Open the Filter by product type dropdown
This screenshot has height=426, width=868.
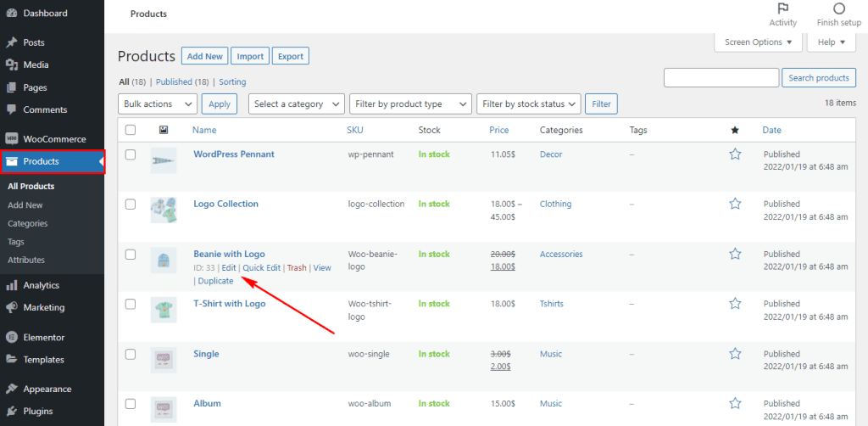point(410,104)
